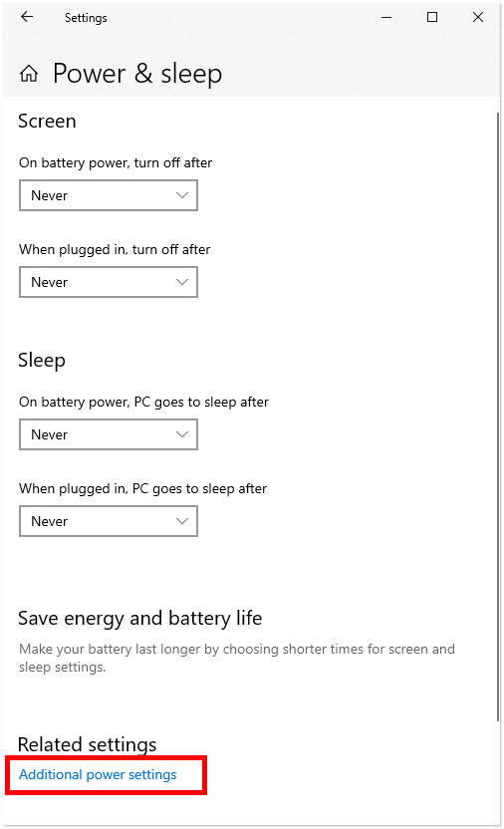Maximize the Settings window
Image resolution: width=504 pixels, height=829 pixels.
432,18
